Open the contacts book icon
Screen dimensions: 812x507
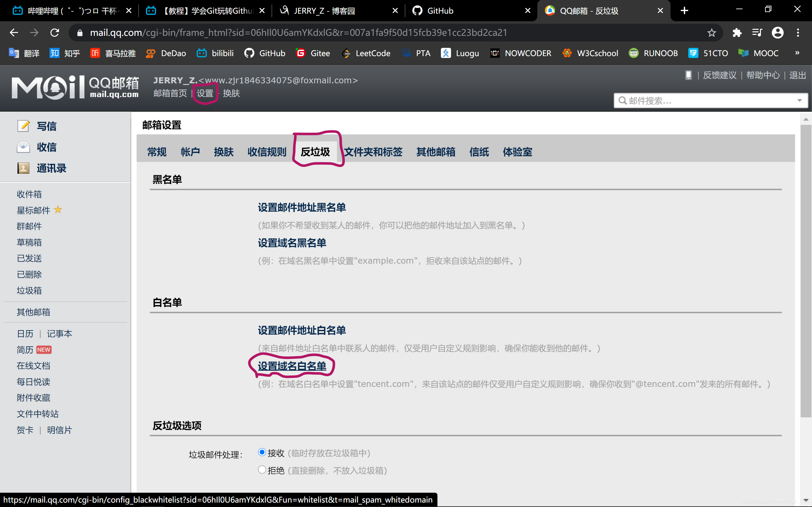click(x=23, y=168)
